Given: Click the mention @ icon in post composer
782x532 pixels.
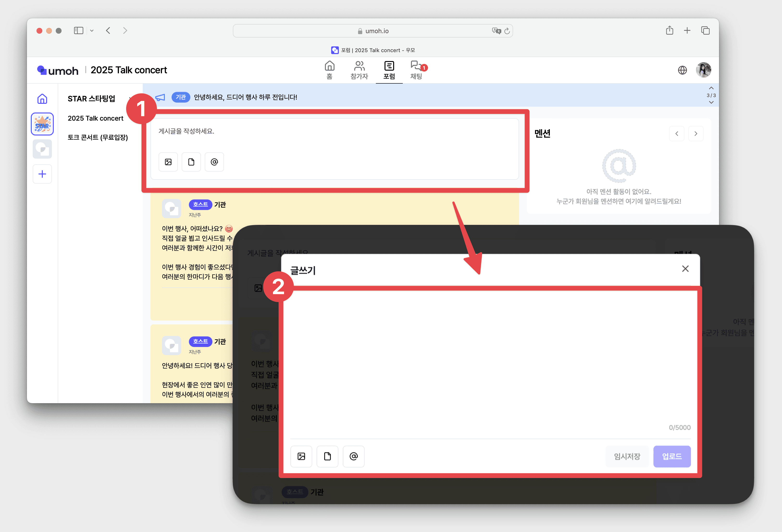Looking at the screenshot, I should 214,162.
